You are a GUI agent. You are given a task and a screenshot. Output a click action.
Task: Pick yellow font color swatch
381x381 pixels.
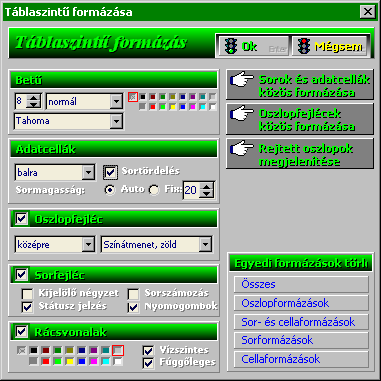point(173,107)
